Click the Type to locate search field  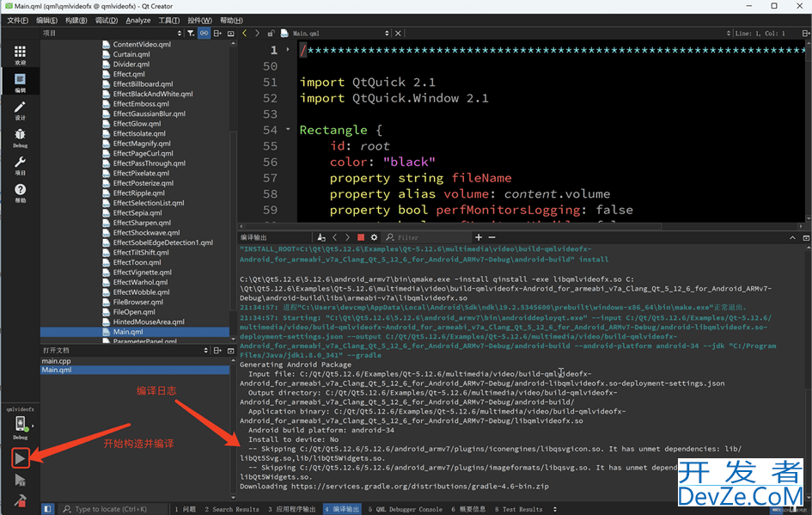113,509
